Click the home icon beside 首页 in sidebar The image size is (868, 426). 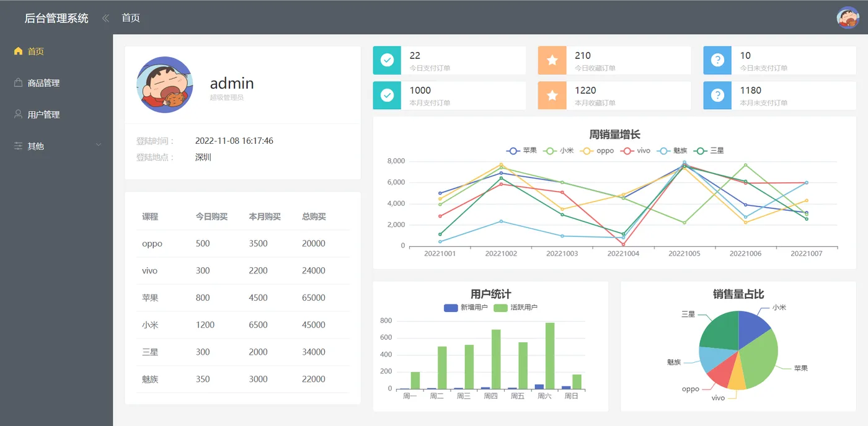(18, 51)
